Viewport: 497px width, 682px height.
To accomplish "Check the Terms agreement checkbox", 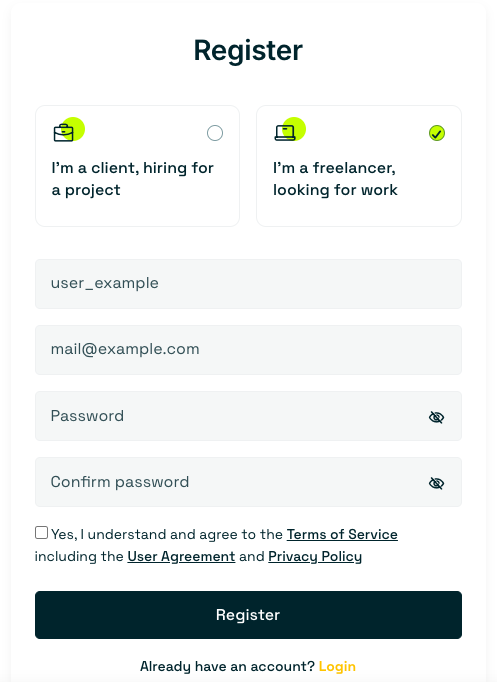I will click(x=41, y=532).
